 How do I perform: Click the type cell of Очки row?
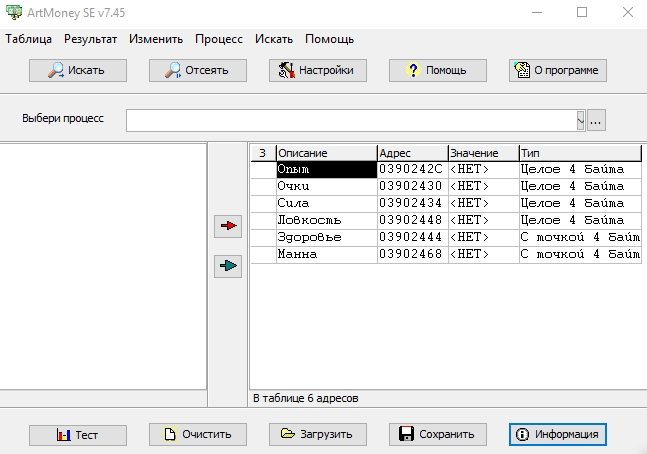pos(580,187)
